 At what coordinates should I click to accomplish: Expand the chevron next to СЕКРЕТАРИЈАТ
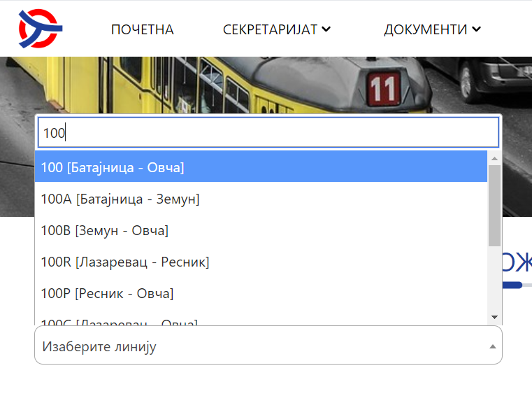[326, 29]
